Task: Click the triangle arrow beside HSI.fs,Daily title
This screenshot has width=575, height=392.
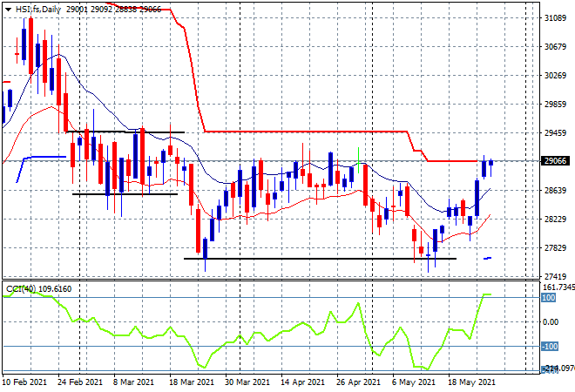Action: (x=8, y=10)
